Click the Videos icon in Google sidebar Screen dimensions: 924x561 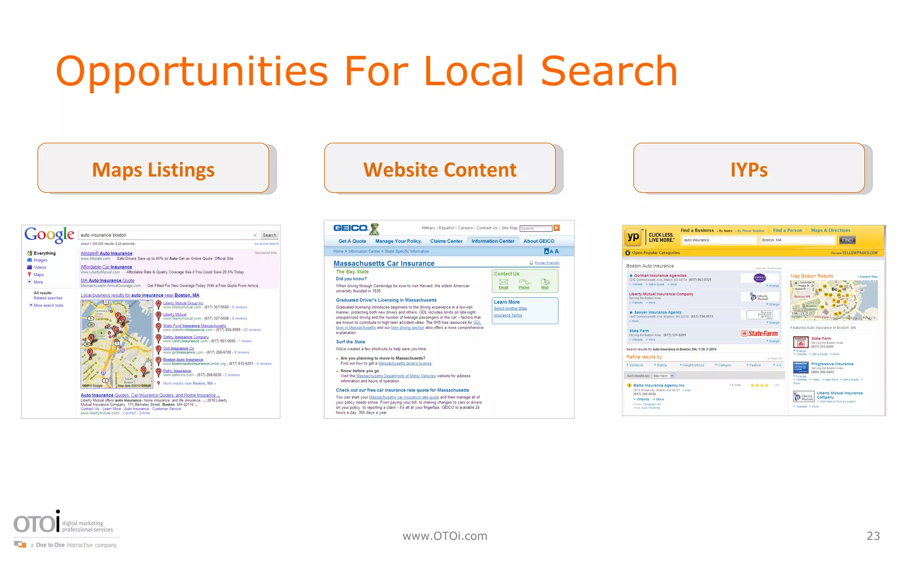[29, 267]
